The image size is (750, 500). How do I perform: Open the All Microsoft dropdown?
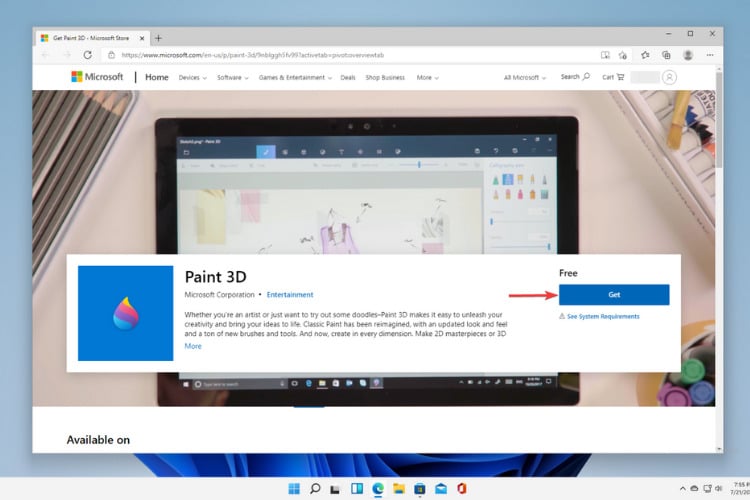pyautogui.click(x=526, y=77)
